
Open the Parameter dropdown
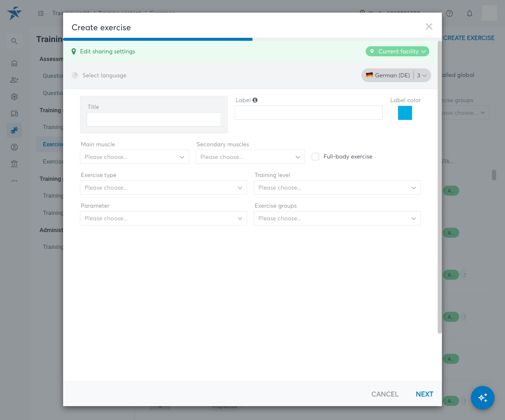(163, 218)
